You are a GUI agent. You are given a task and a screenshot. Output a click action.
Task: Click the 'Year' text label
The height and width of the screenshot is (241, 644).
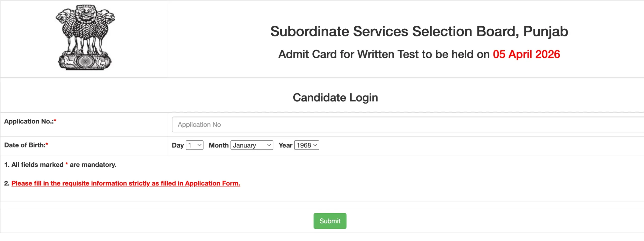click(x=285, y=145)
